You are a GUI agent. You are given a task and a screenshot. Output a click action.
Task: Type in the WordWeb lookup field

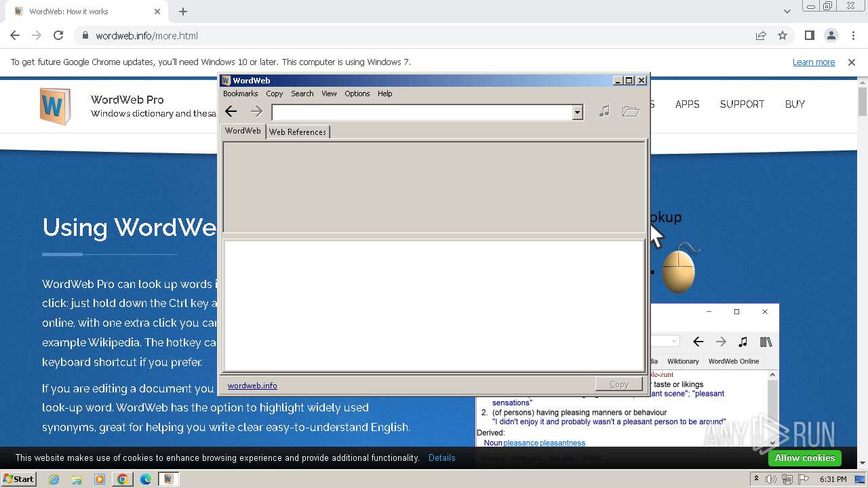[x=422, y=113]
